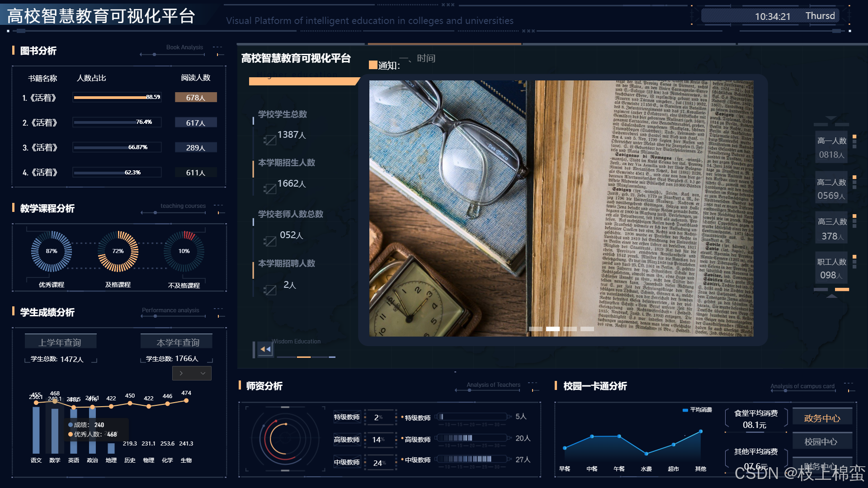Click the down triangle above 高一人数
868x488 pixels.
[x=831, y=118]
